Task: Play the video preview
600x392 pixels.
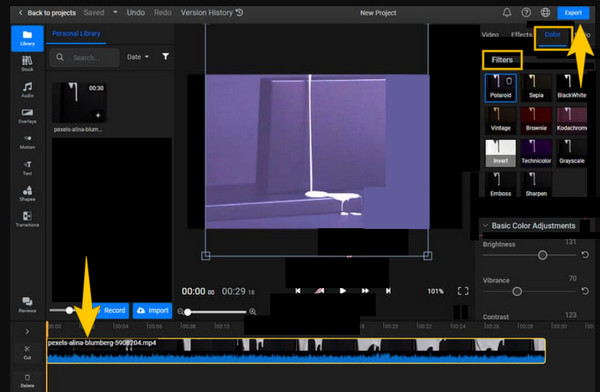Action: [342, 291]
